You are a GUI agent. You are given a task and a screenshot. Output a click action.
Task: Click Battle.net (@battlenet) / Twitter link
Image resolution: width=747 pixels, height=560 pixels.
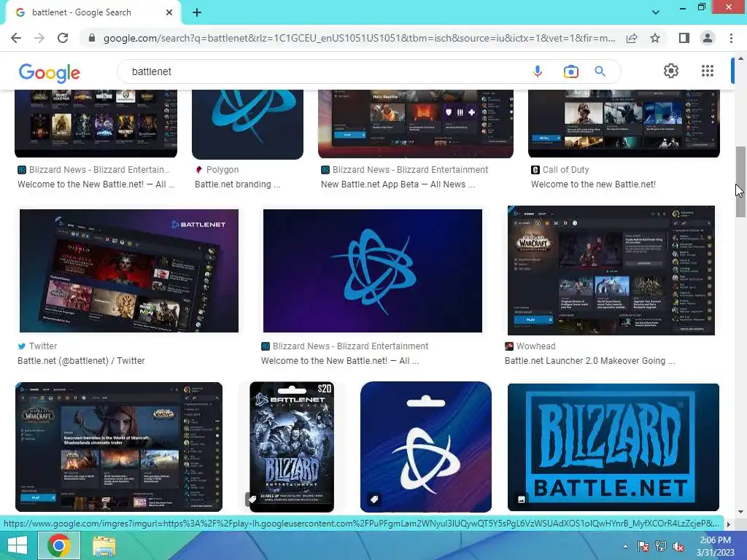[81, 360]
